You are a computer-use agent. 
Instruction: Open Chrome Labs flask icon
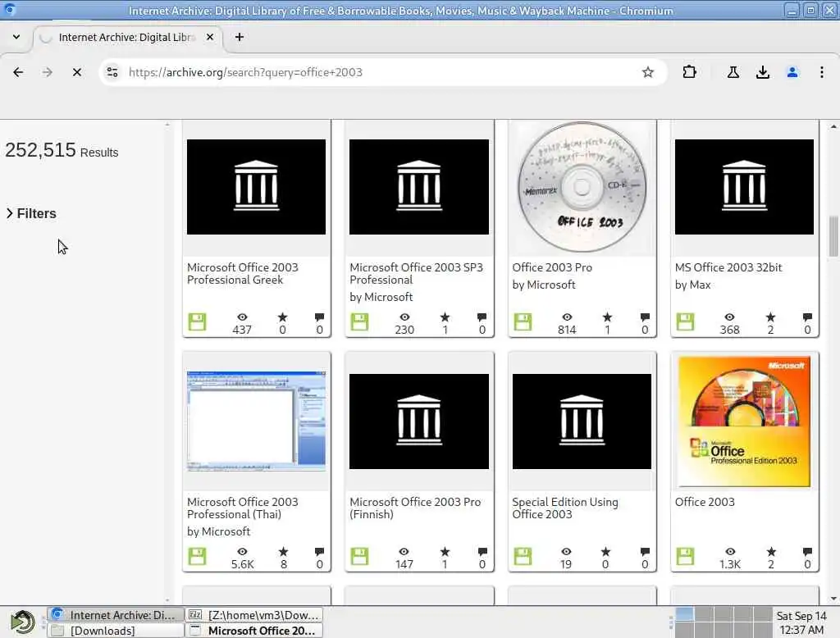point(733,72)
